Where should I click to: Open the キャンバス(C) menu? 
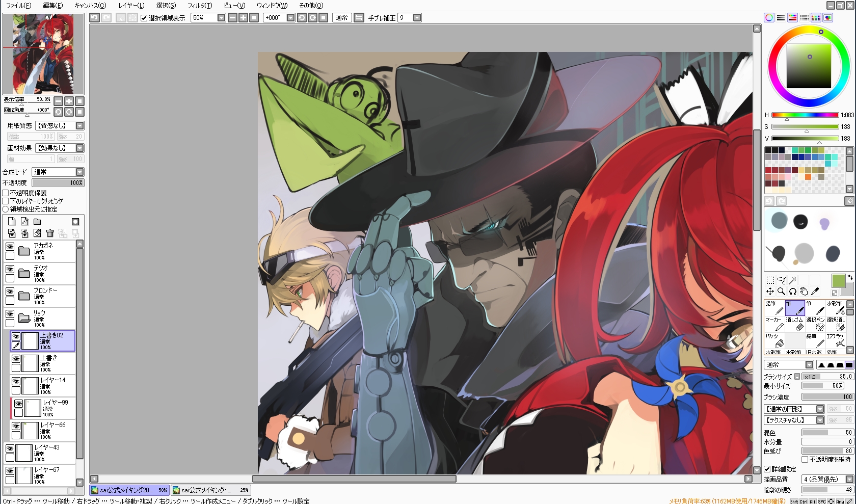point(90,6)
